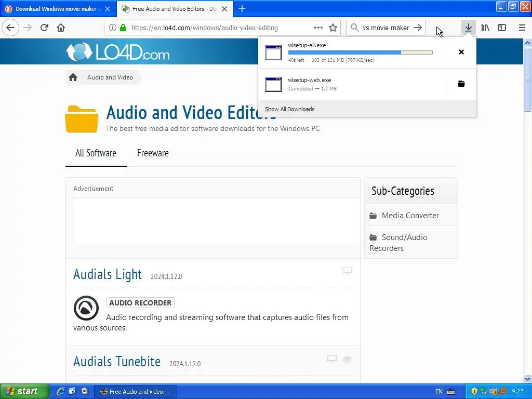Click the vertical scrollbar thumb
Image resolution: width=532 pixels, height=399 pixels.
coord(528,79)
